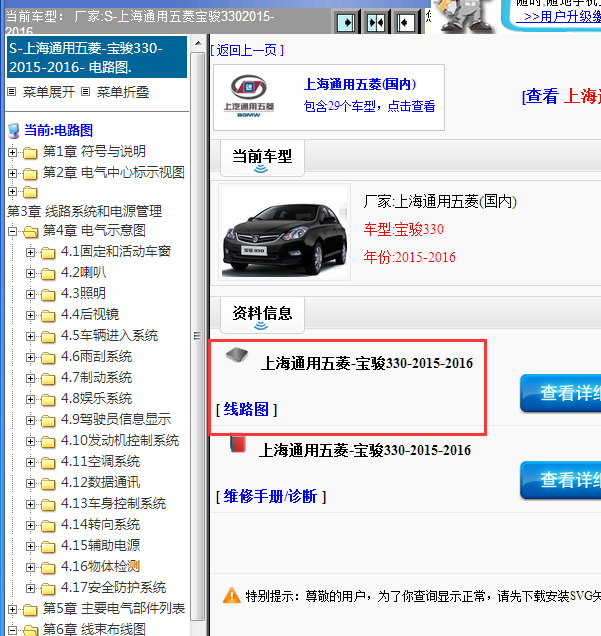The image size is (601, 636).
Task: Click the SGMW 上汽通用五菱 logo
Action: pyautogui.click(x=249, y=96)
